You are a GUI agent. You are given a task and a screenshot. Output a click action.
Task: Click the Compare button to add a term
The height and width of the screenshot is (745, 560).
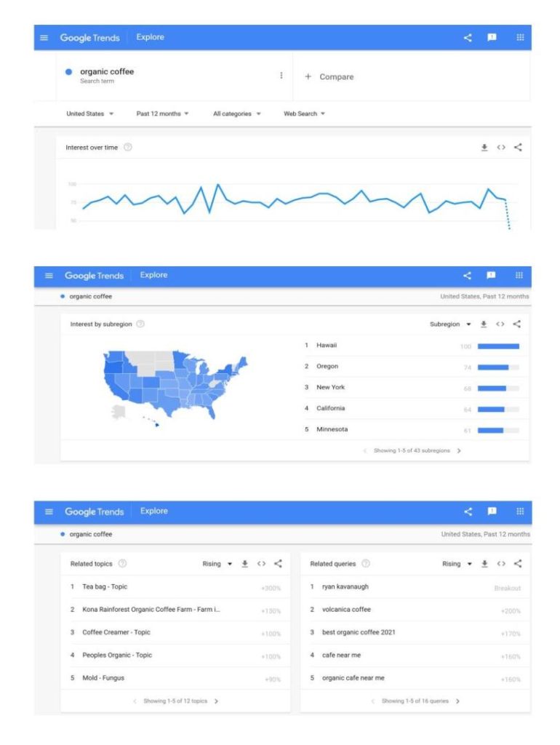[x=335, y=76]
